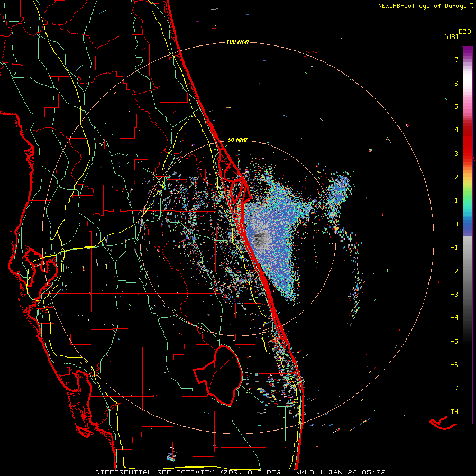Click the TH threshold label
Viewport: 476px width, 476px height.
454,411
